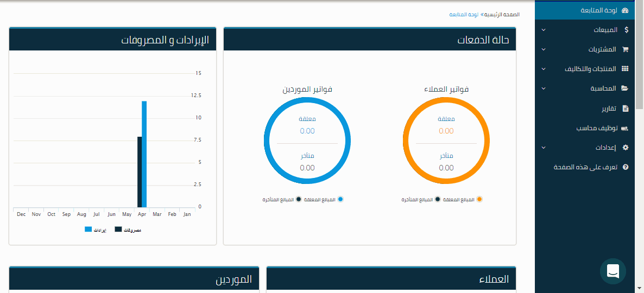Open the chat support widget

(613, 271)
